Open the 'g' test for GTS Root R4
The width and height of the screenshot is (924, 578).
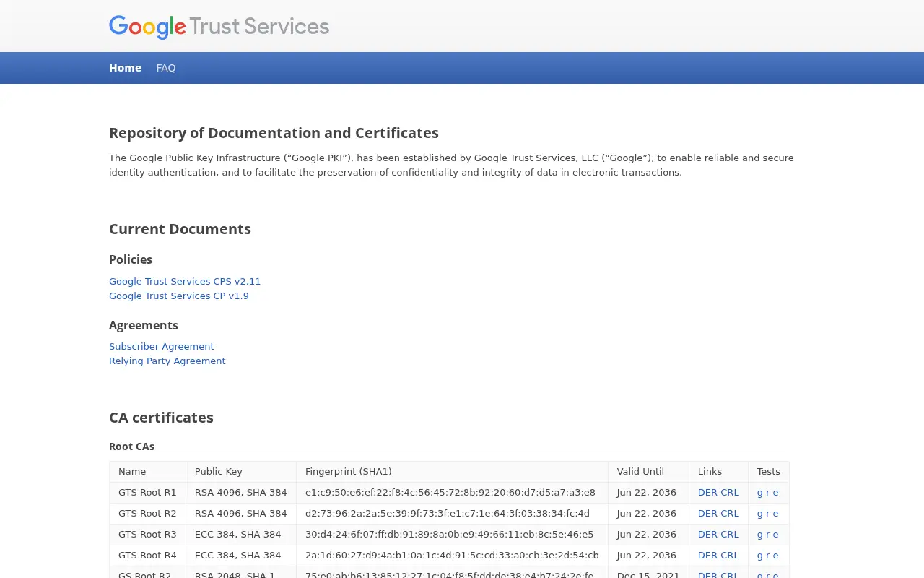click(760, 556)
